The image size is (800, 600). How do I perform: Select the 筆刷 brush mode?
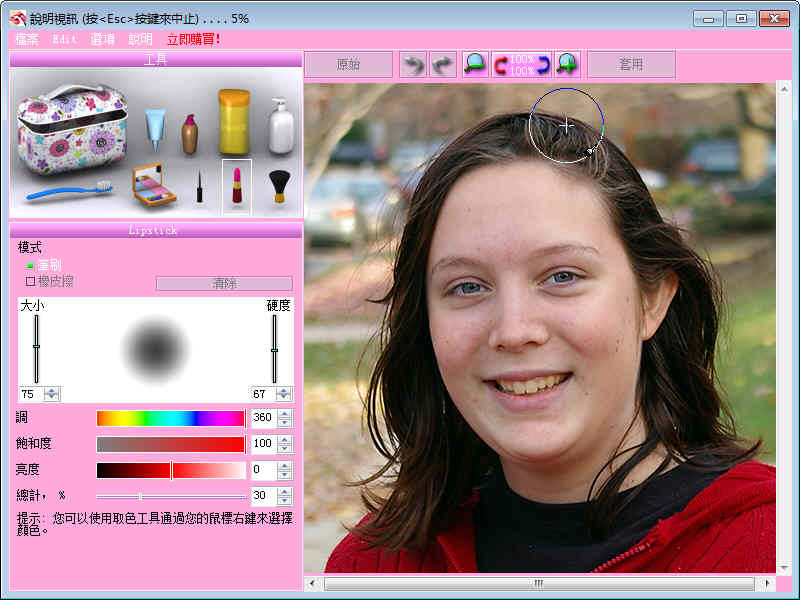click(x=44, y=265)
